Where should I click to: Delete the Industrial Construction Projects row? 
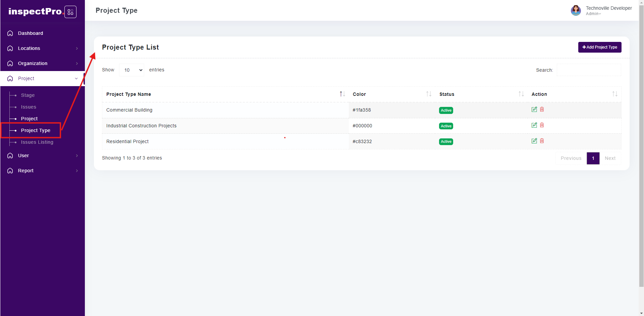tap(542, 125)
